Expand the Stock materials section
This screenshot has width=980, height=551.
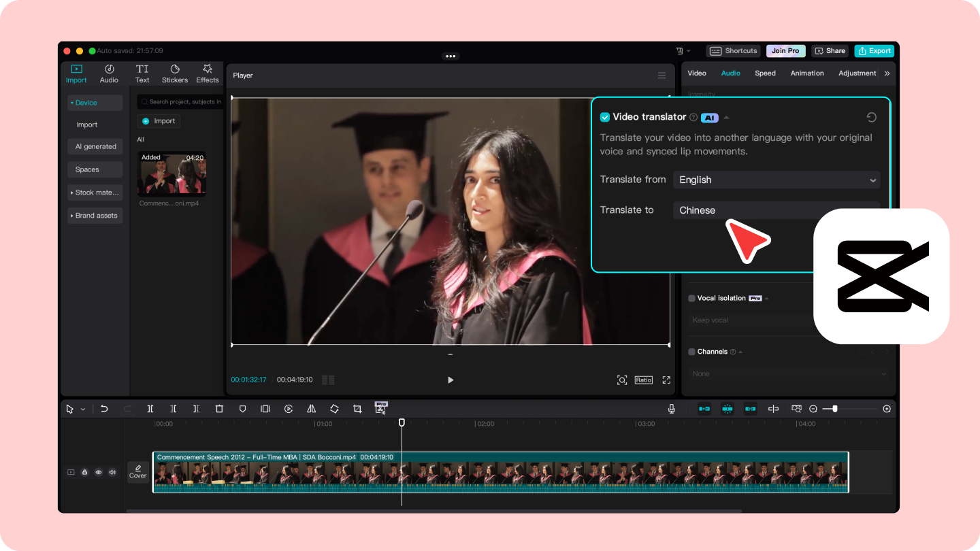[x=95, y=193]
